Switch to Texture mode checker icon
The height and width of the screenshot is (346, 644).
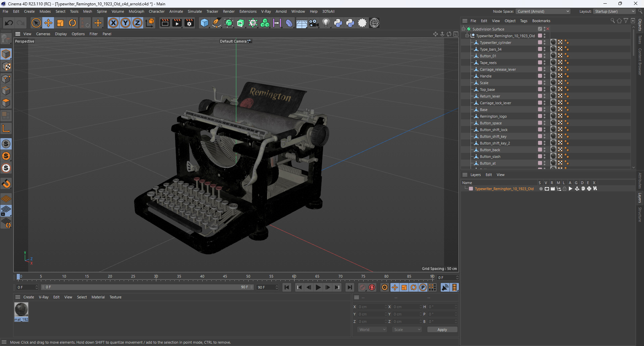[x=6, y=66]
